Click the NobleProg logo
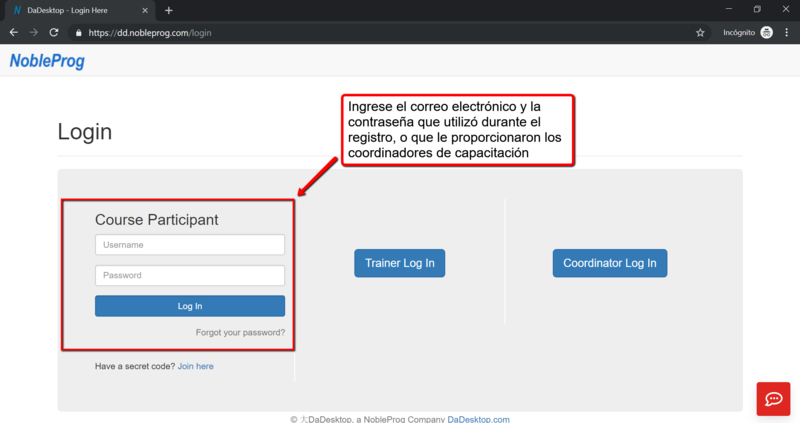 47,61
